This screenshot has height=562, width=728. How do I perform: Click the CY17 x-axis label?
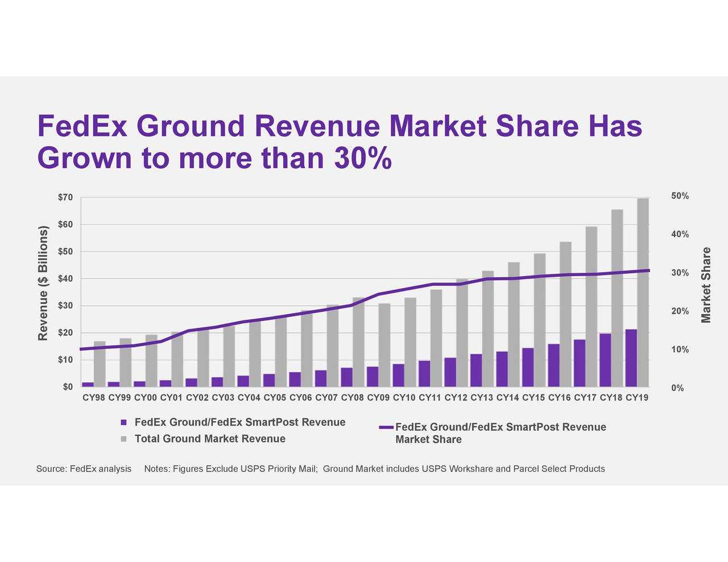tap(585, 398)
